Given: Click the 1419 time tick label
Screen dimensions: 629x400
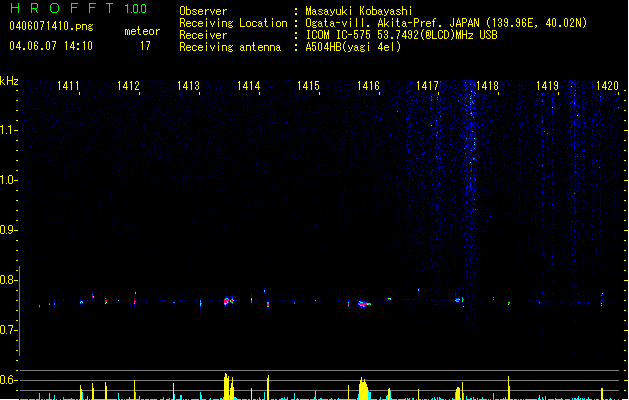Looking at the screenshot, I should [x=547, y=86].
